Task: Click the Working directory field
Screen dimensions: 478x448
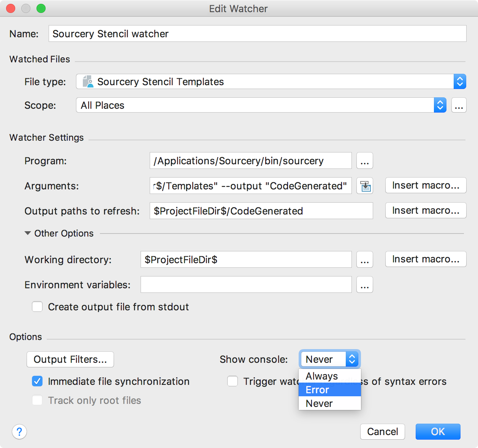Action: pyautogui.click(x=246, y=259)
